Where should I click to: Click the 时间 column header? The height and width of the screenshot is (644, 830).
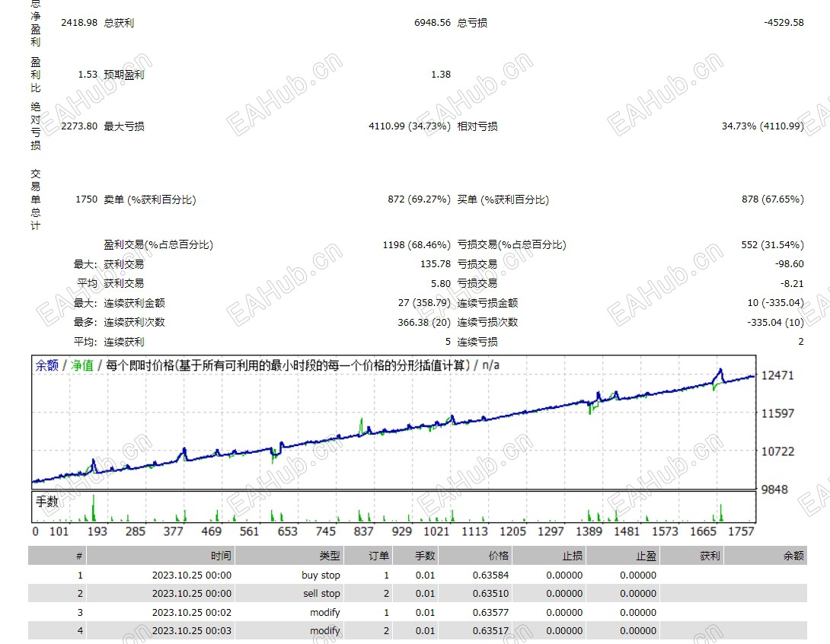(221, 556)
